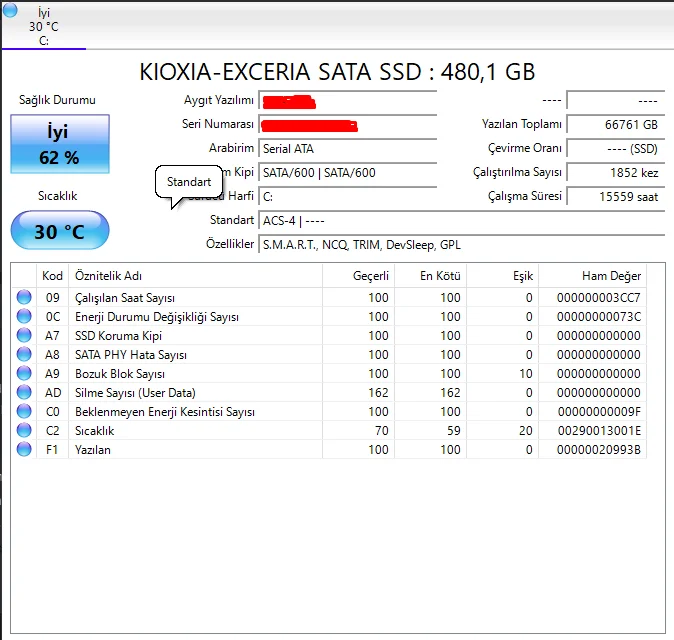
Task: Click the Ham Değer column header
Action: [x=593, y=276]
